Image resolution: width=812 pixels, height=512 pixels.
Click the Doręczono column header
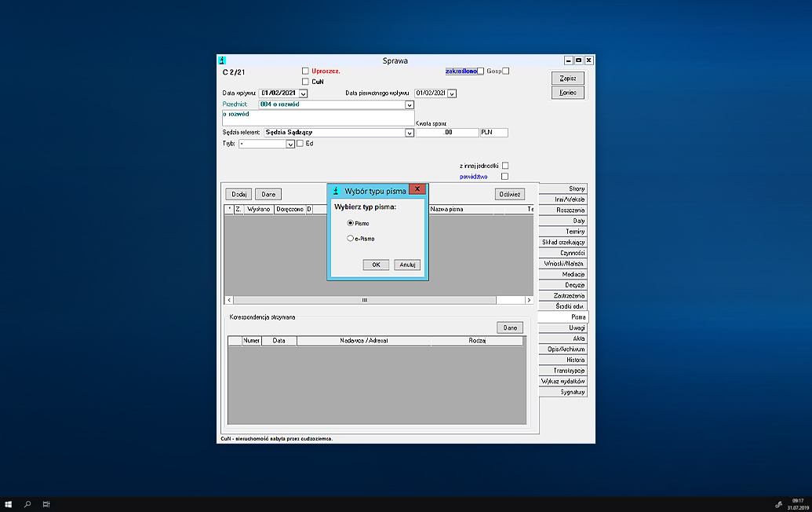click(290, 210)
